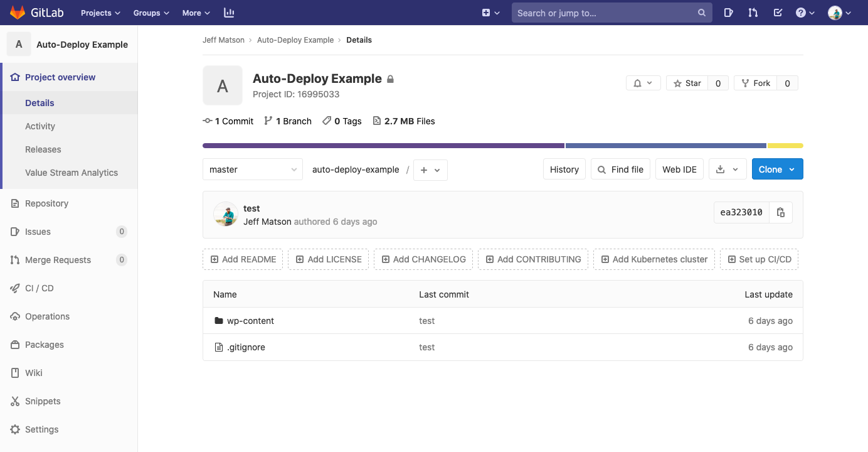Click the search magnifier icon
Screen dimensions: 868x452
pos(702,13)
